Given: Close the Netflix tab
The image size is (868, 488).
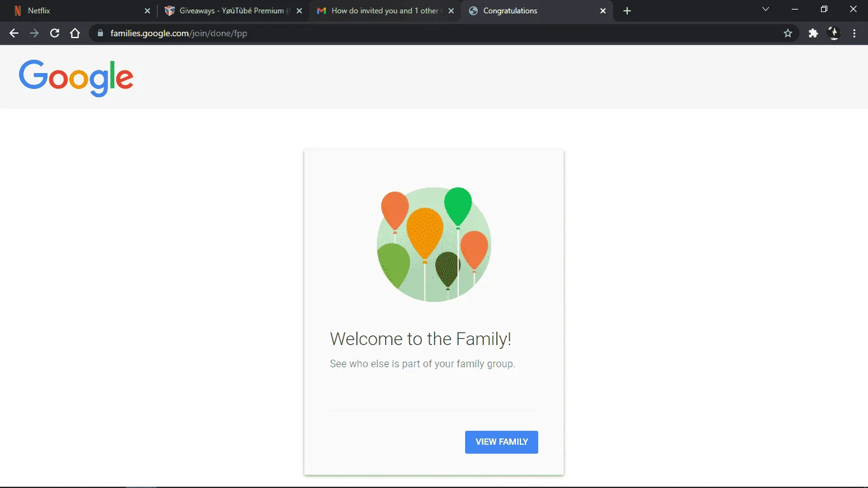Looking at the screenshot, I should [147, 11].
